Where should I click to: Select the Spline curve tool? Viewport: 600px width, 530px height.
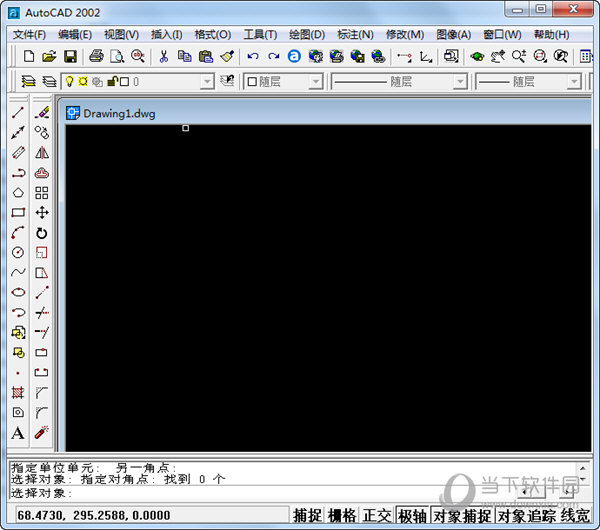pos(18,272)
